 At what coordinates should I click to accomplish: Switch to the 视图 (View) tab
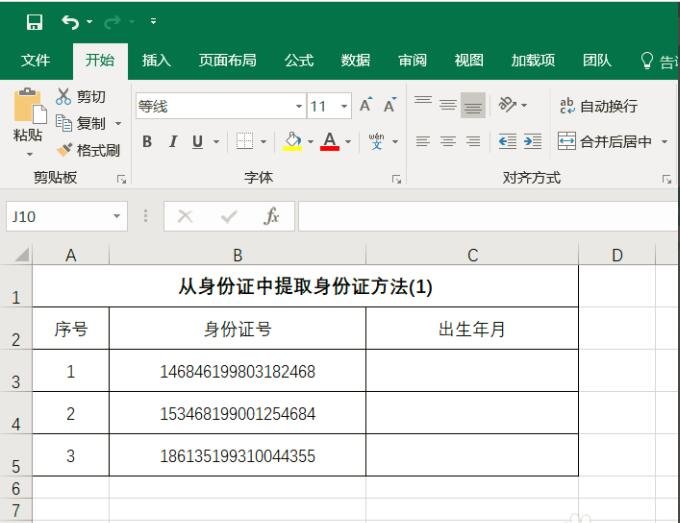[469, 60]
